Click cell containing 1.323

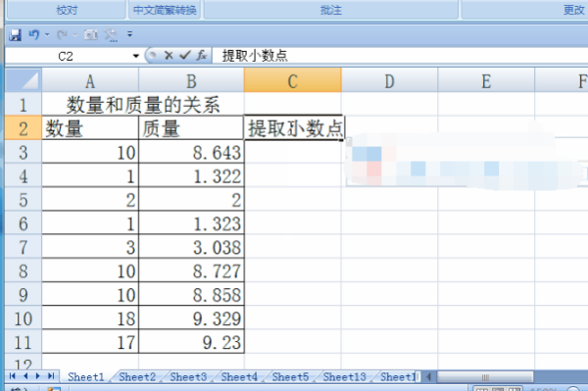(x=191, y=223)
